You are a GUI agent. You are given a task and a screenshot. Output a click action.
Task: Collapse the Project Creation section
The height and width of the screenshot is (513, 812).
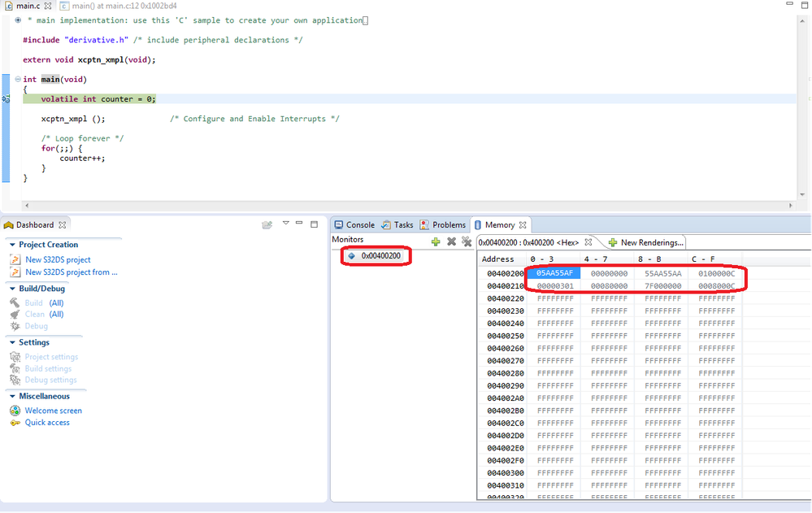pyautogui.click(x=12, y=245)
